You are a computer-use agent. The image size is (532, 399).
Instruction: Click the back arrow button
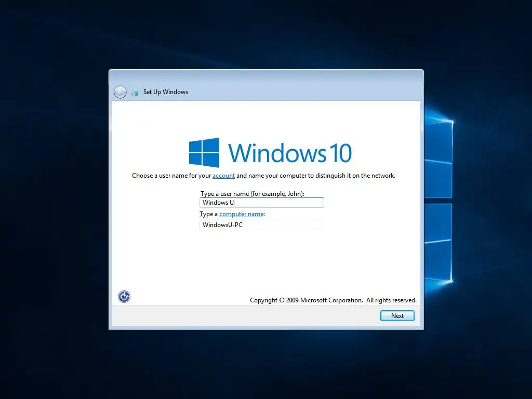tap(120, 92)
